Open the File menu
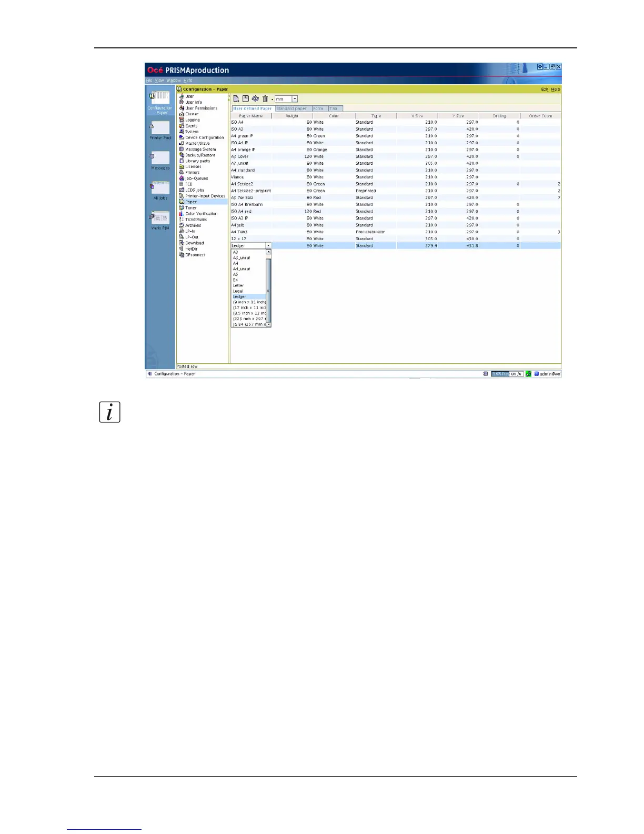 pos(149,81)
